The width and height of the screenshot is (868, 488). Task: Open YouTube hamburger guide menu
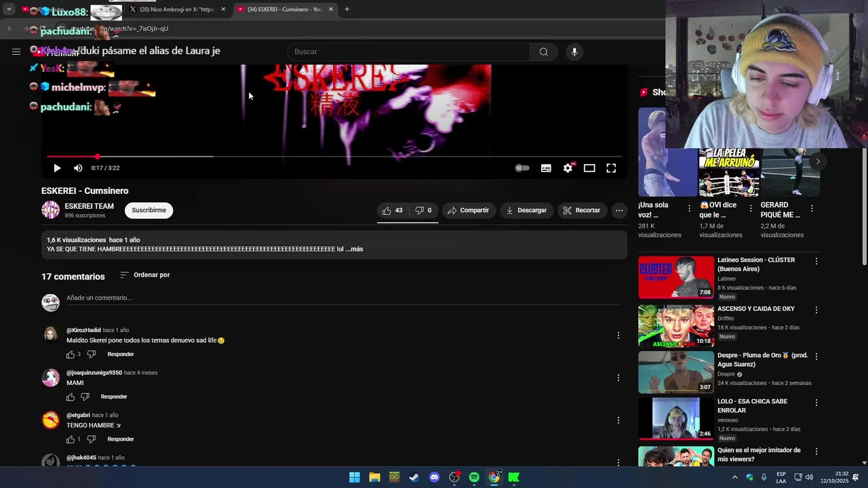[16, 52]
